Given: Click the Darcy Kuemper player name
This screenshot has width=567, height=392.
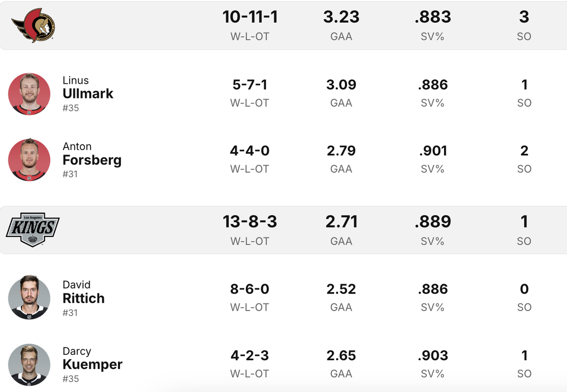Looking at the screenshot, I should (93, 358).
